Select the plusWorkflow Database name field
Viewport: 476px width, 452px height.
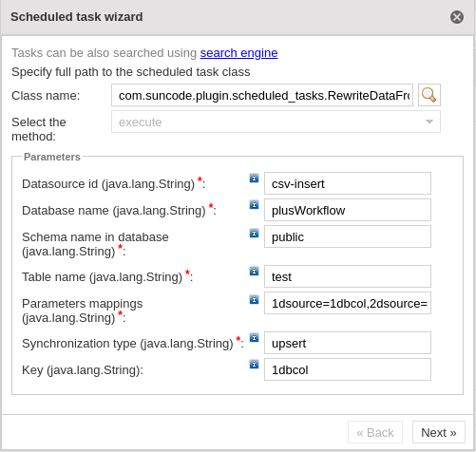click(x=348, y=210)
